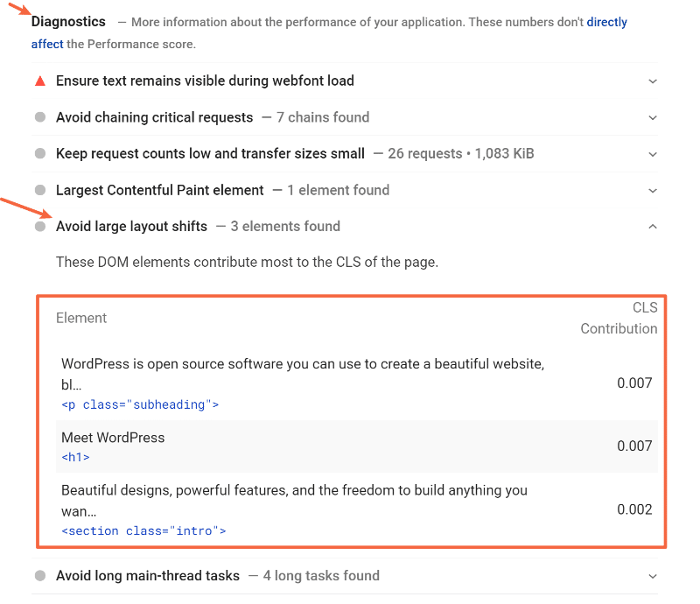
Task: Click the Element column header
Action: click(81, 318)
